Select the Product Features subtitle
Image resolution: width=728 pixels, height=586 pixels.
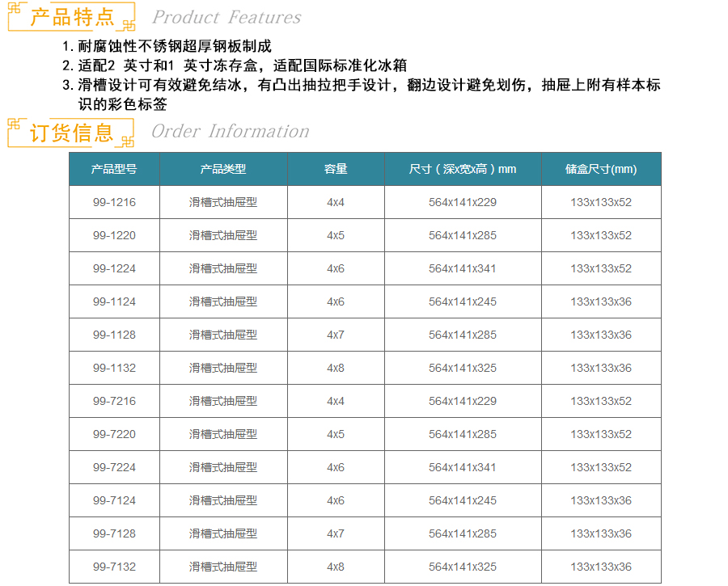coord(226,17)
